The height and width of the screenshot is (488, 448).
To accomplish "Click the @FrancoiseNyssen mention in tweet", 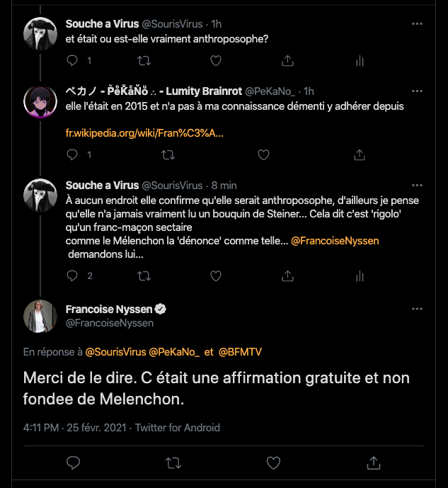I will pos(335,241).
